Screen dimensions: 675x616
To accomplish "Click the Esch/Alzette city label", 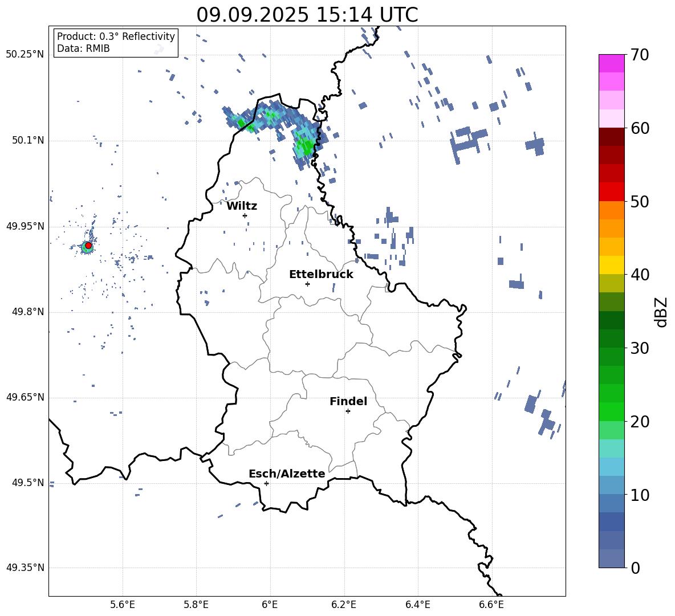I will [x=287, y=474].
